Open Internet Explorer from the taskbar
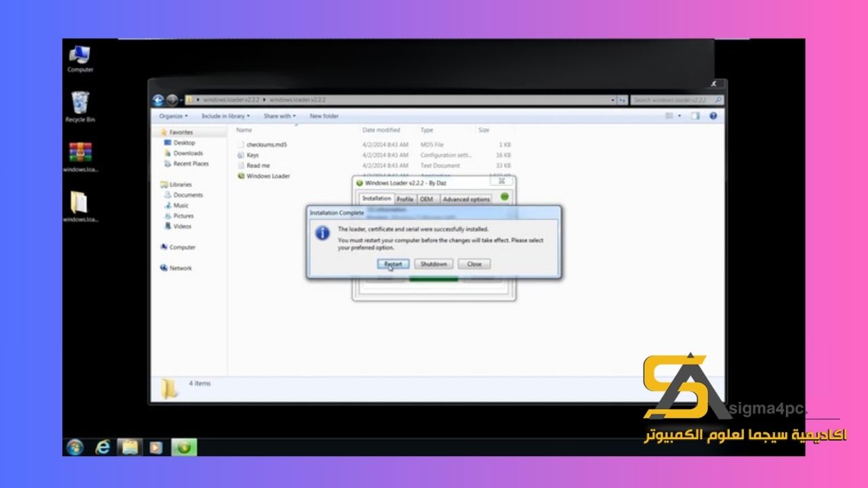Image resolution: width=868 pixels, height=488 pixels. click(x=103, y=447)
